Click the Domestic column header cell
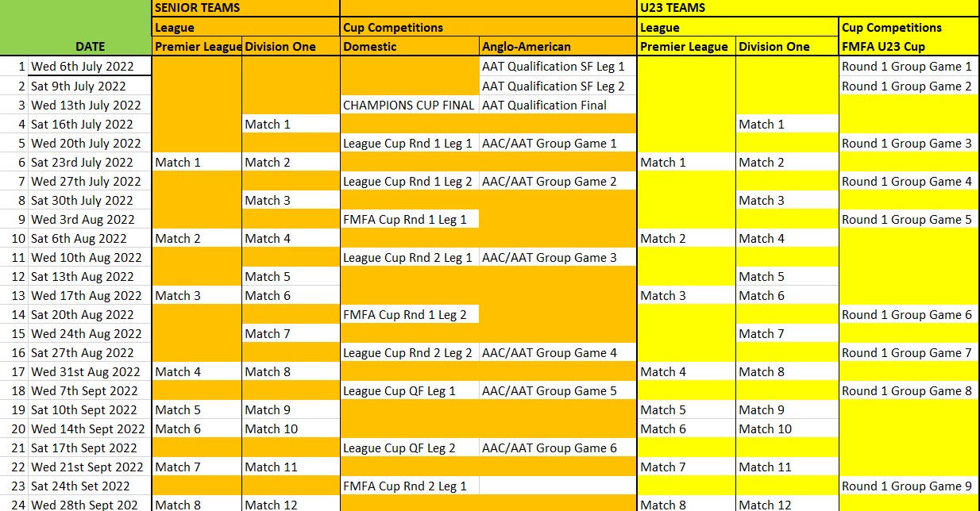The height and width of the screenshot is (511, 980). point(409,47)
